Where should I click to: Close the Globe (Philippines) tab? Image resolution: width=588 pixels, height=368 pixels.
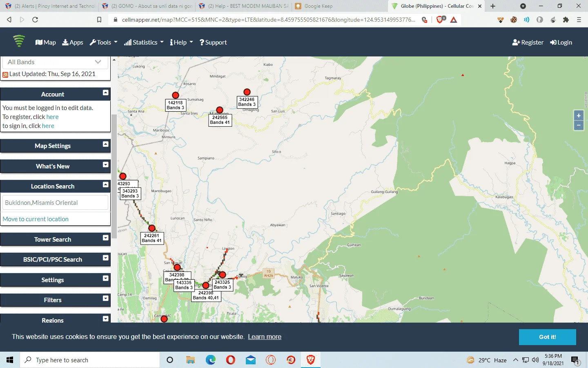pyautogui.click(x=480, y=6)
